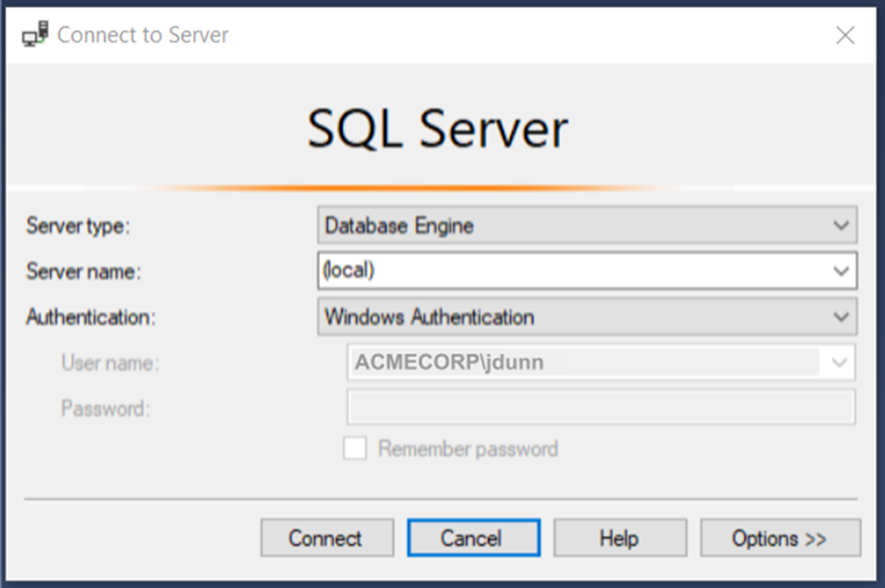Open the Server type dropdown arrow
The height and width of the screenshot is (588, 885).
841,226
